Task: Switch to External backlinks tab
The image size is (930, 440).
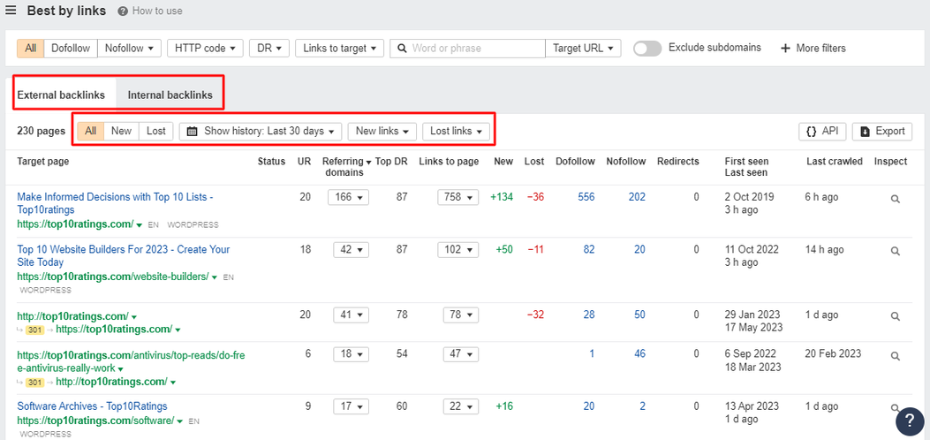Action: [x=61, y=95]
